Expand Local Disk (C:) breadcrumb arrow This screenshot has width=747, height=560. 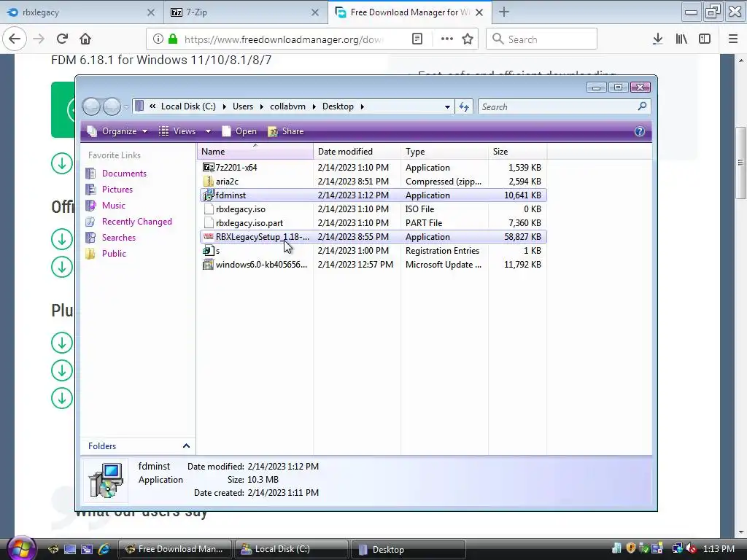225,106
